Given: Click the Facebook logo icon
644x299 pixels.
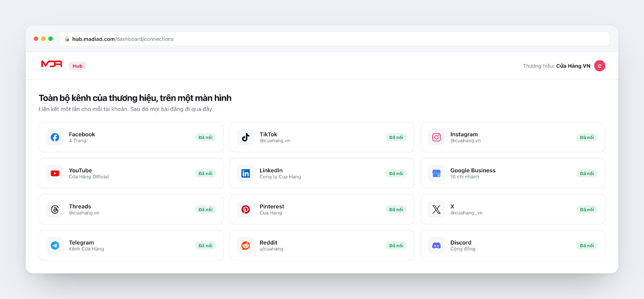Looking at the screenshot, I should pos(55,137).
